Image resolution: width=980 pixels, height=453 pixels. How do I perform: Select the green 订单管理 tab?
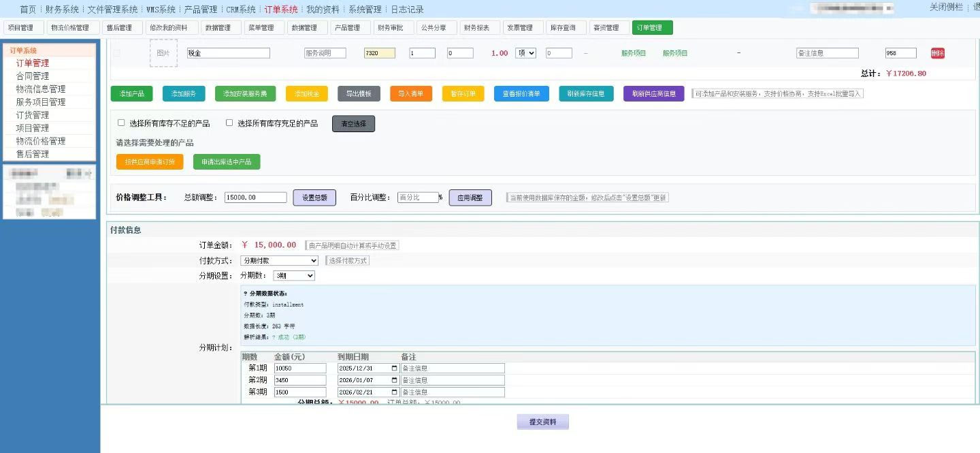[x=652, y=28]
